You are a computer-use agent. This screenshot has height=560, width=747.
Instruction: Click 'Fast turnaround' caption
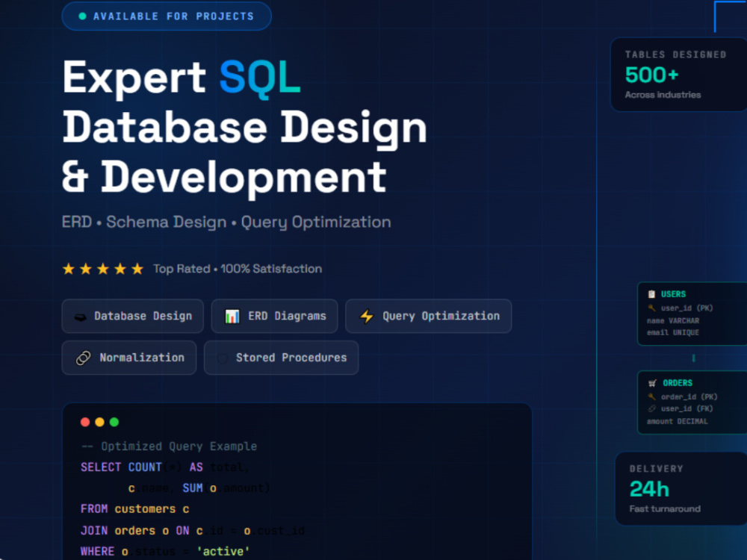[665, 509]
